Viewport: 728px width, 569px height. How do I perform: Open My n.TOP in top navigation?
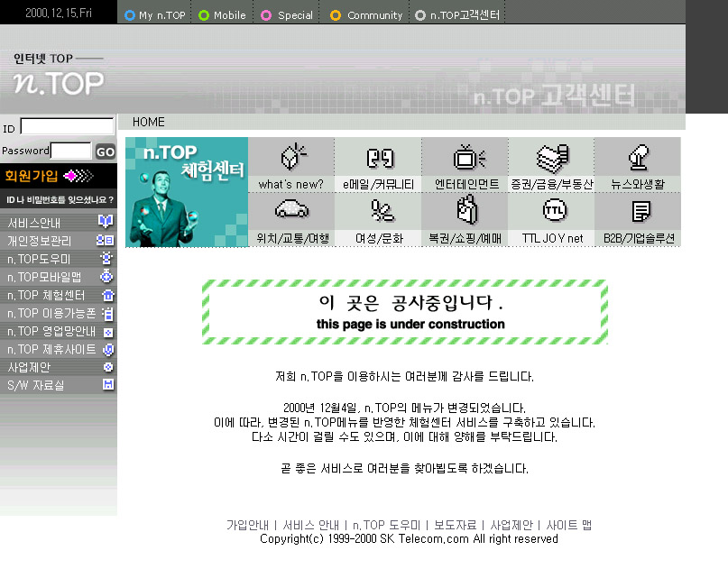pyautogui.click(x=155, y=15)
